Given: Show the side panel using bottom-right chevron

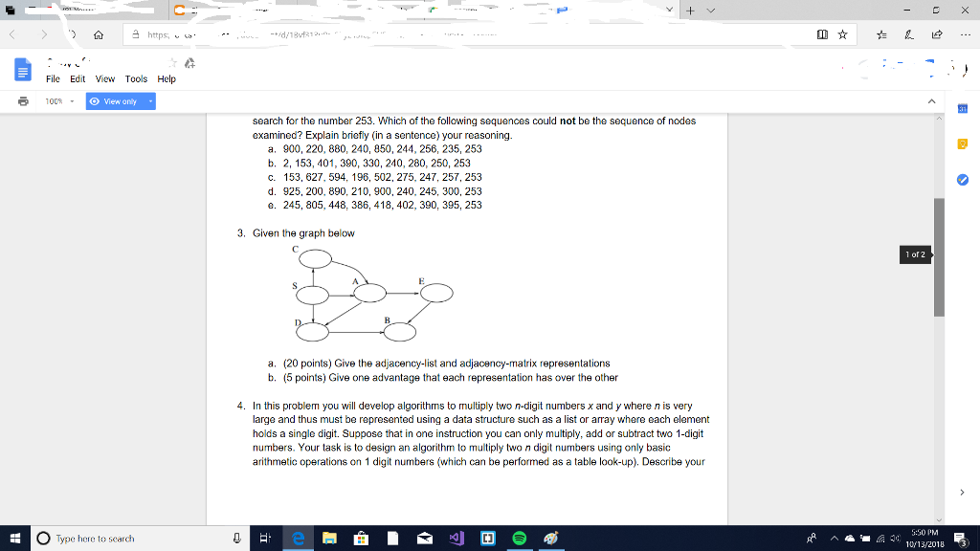Looking at the screenshot, I should point(962,493).
